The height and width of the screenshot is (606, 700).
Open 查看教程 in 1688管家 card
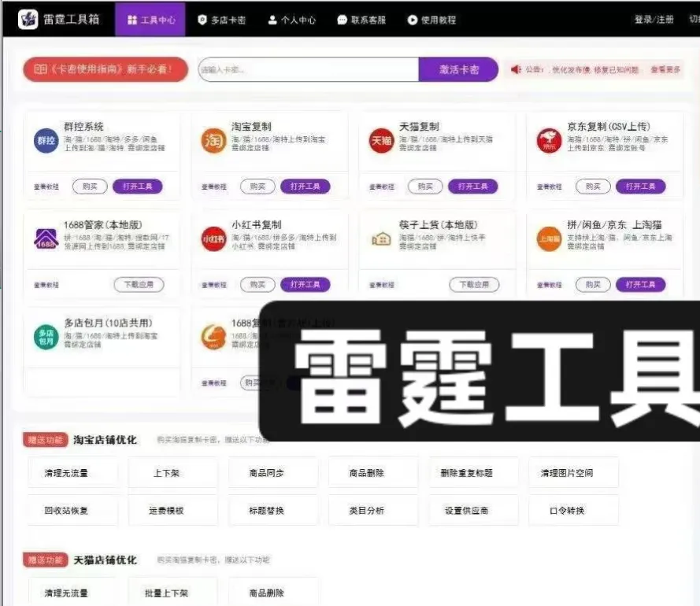coord(46,285)
